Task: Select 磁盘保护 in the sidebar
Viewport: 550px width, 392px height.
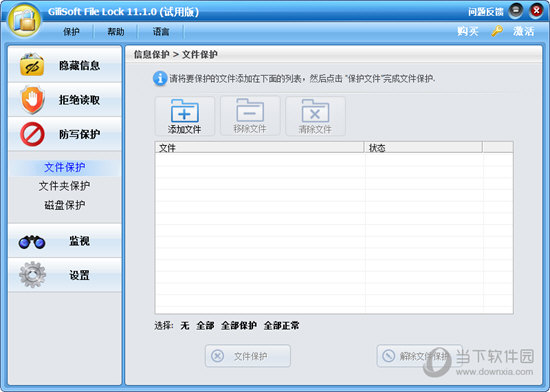Action: pyautogui.click(x=65, y=205)
